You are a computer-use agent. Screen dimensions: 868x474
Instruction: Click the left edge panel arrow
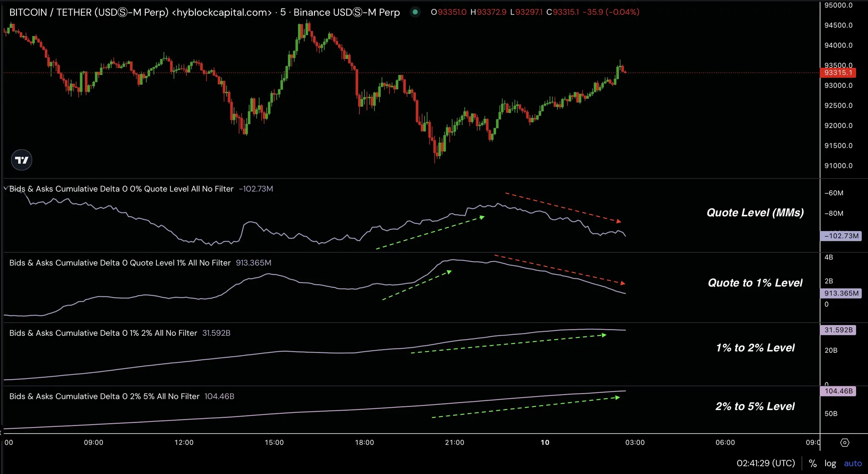(x=1, y=432)
